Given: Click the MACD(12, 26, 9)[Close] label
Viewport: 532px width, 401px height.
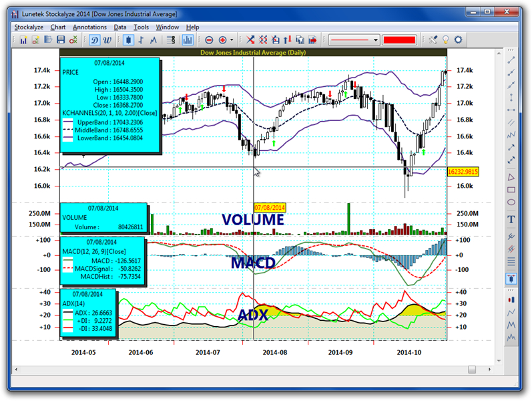Looking at the screenshot, I should (x=94, y=251).
